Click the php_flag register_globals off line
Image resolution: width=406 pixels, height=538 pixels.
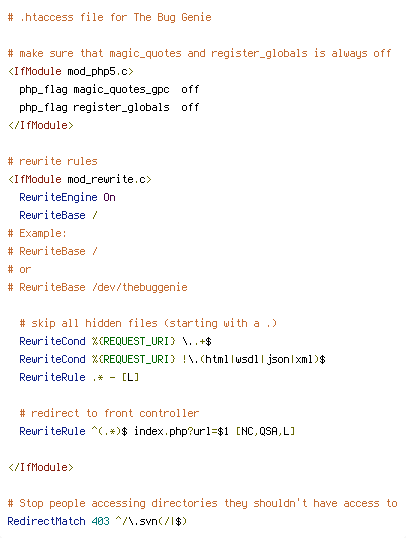(x=109, y=107)
